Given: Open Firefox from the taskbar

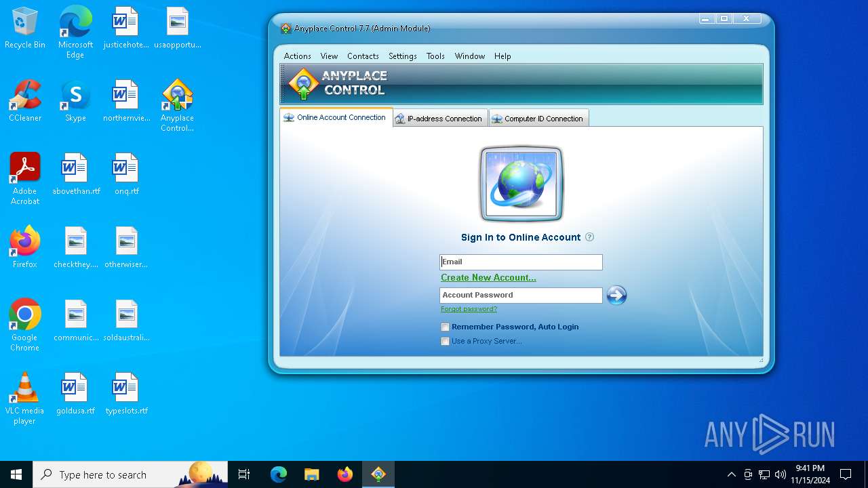Looking at the screenshot, I should click(345, 474).
